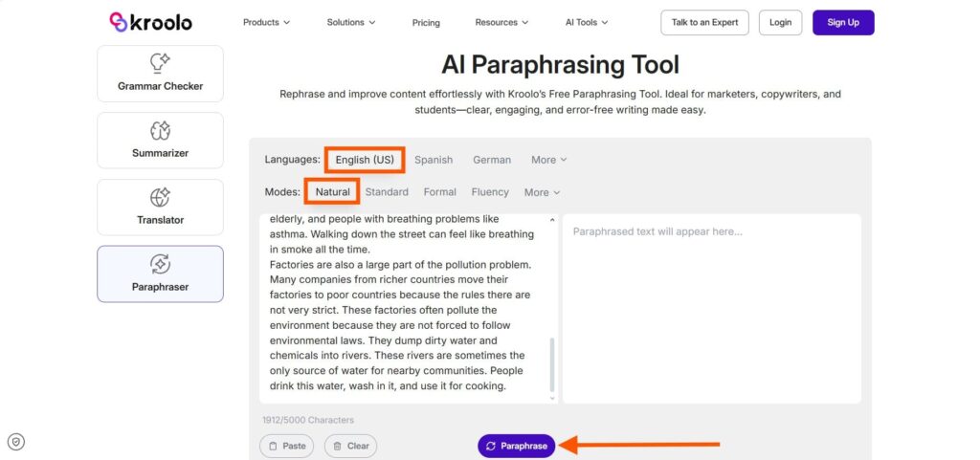Open the privacy shield icon at bottom left
This screenshot has height=460, width=980.
pyautogui.click(x=16, y=442)
